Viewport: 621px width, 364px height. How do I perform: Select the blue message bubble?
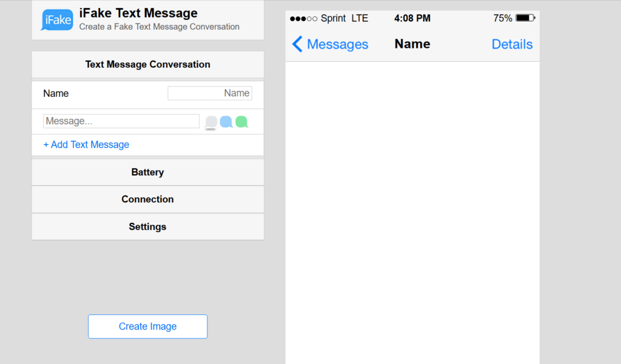(x=226, y=122)
